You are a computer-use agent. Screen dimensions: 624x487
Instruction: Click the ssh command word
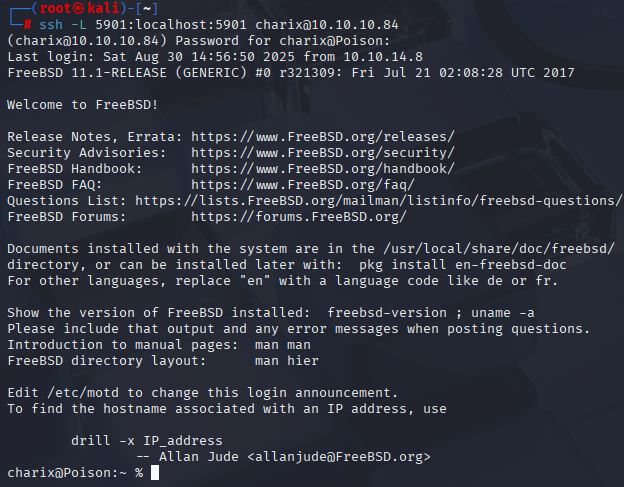click(x=51, y=25)
